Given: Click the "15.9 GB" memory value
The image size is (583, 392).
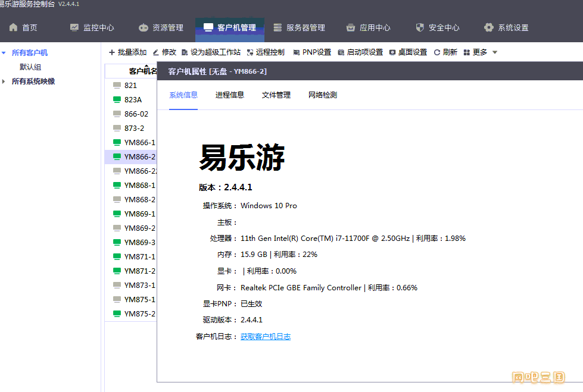Looking at the screenshot, I should click(254, 255).
